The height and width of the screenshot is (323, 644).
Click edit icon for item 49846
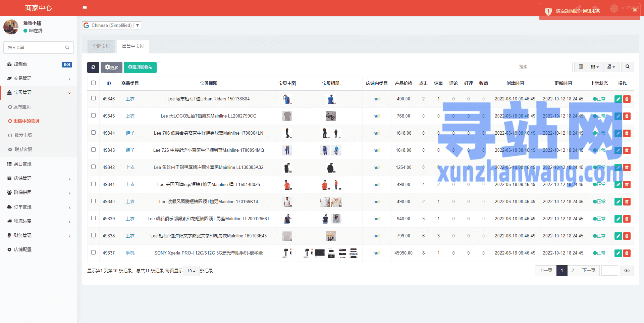click(x=618, y=99)
